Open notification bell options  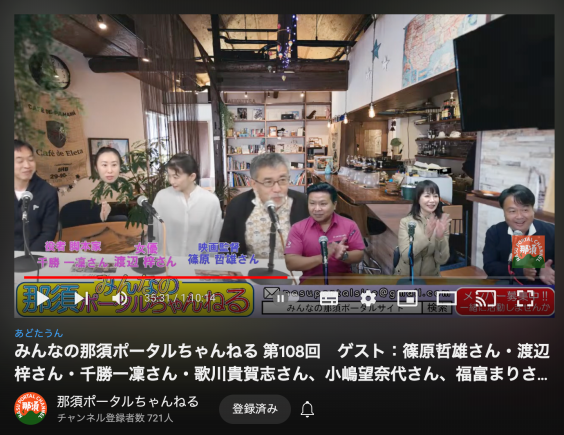click(308, 409)
